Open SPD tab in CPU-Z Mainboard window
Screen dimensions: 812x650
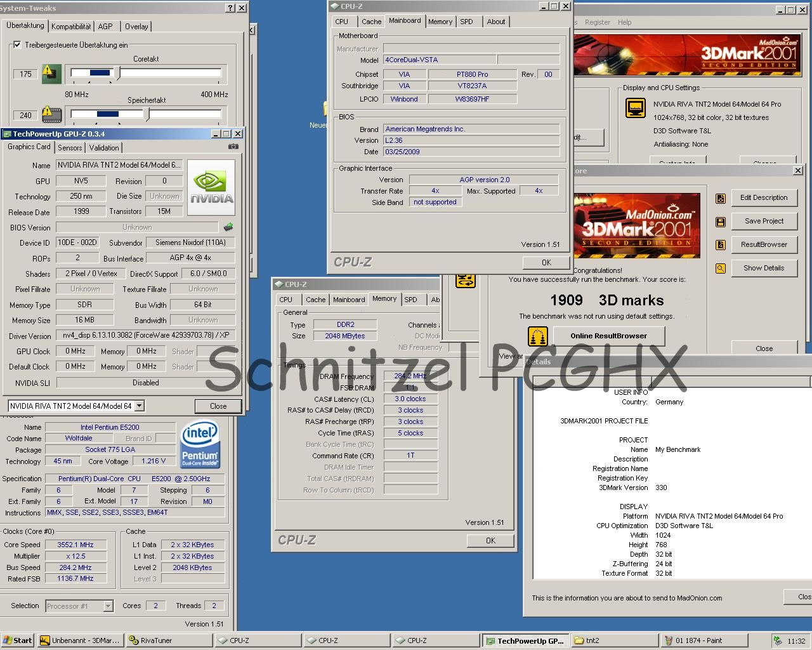pyautogui.click(x=467, y=22)
